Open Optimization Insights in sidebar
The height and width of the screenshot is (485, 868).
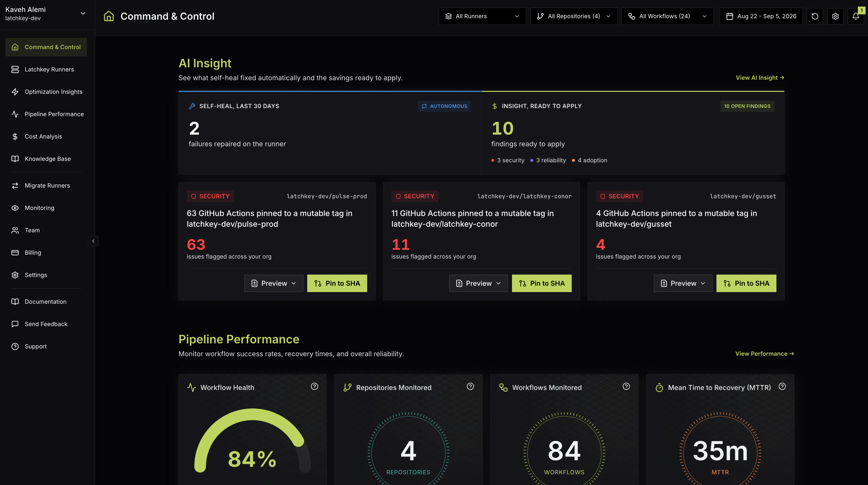(x=46, y=92)
